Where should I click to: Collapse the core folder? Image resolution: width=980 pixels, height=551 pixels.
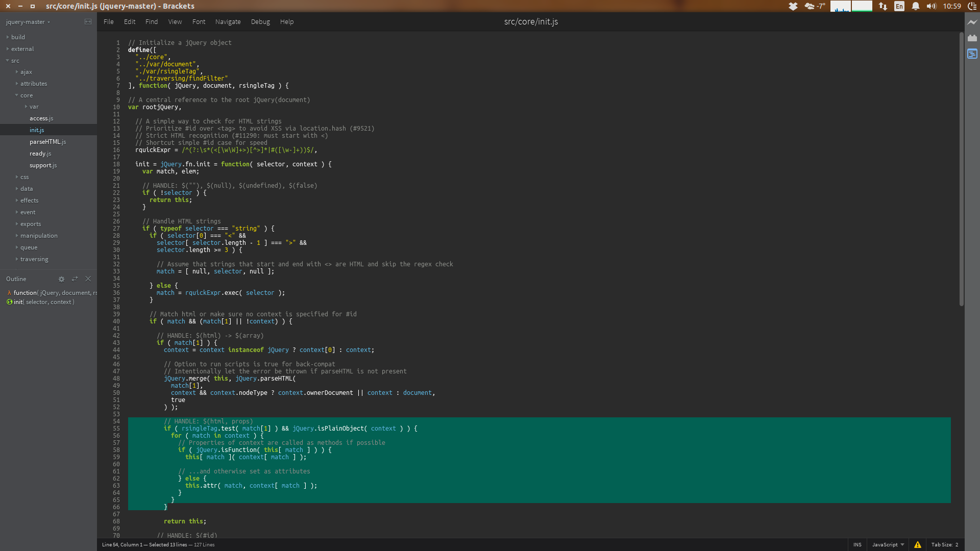click(26, 95)
